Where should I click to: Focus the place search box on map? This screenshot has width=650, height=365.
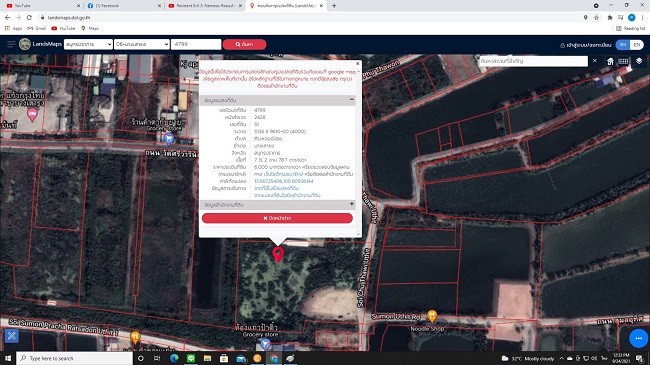(x=533, y=61)
